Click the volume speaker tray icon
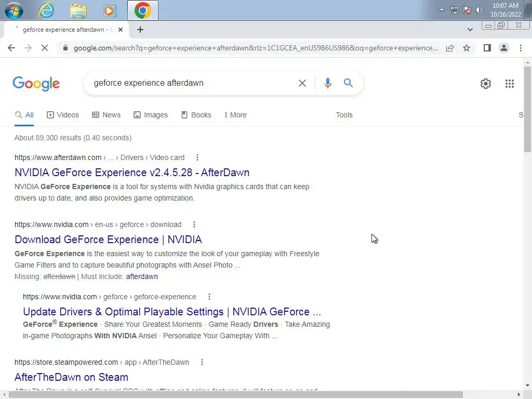Screen dimensions: 532x399 (479, 10)
